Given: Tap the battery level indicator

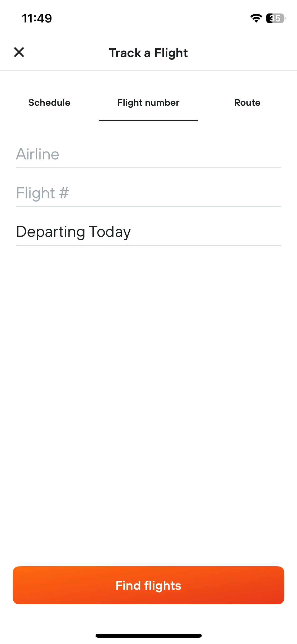Looking at the screenshot, I should [x=276, y=18].
